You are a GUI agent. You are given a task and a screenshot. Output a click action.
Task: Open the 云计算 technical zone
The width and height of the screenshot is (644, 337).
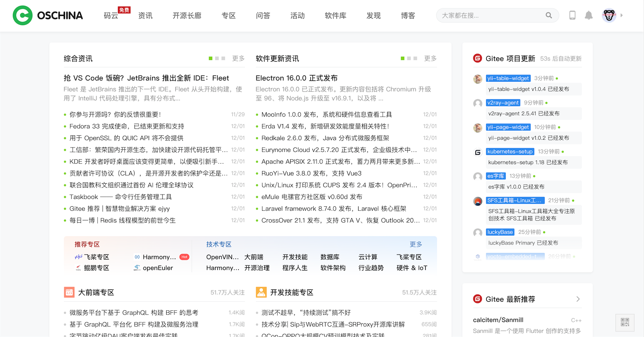(x=368, y=257)
